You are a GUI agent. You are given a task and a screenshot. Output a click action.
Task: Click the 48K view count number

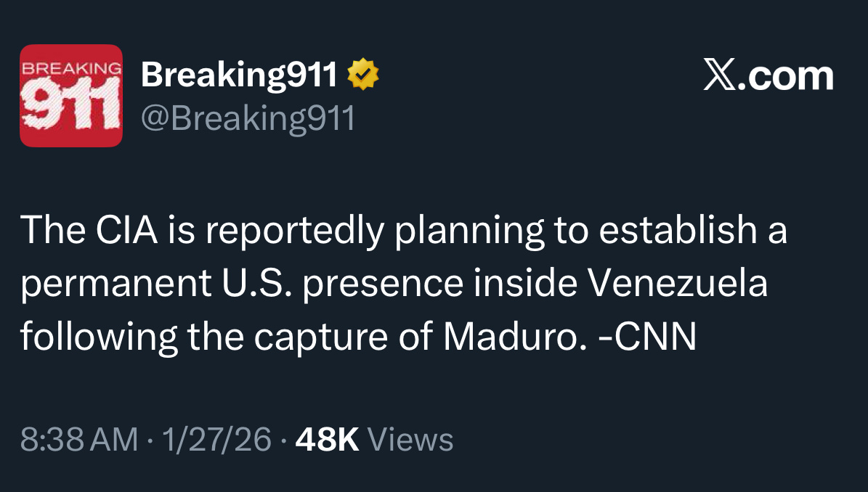coord(328,440)
